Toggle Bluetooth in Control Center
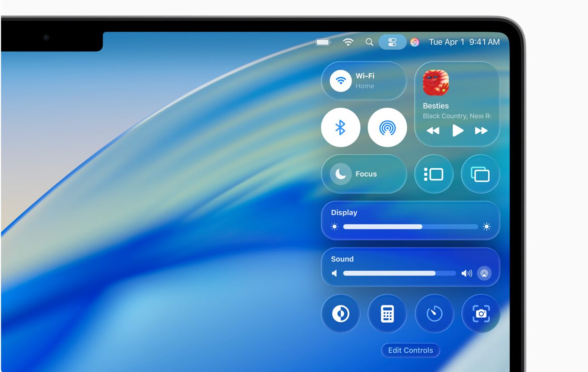This screenshot has height=372, width=588. pos(341,128)
